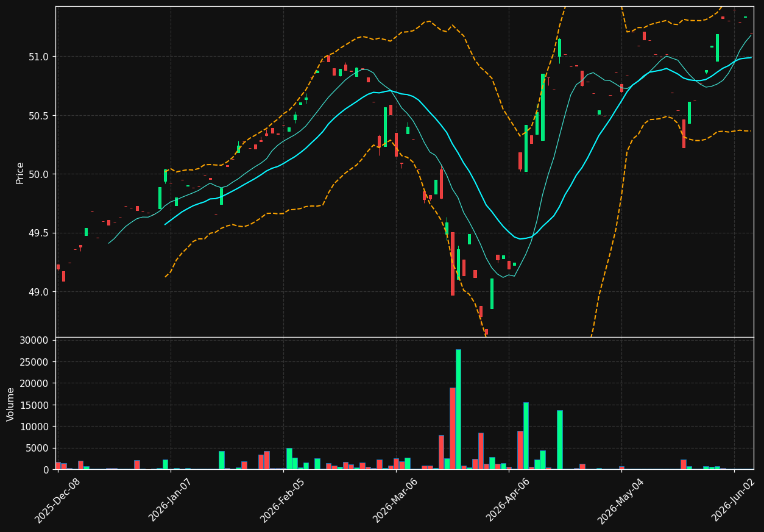Click the tallest green volume bar near 27000
The image size is (764, 532).
coord(458,410)
